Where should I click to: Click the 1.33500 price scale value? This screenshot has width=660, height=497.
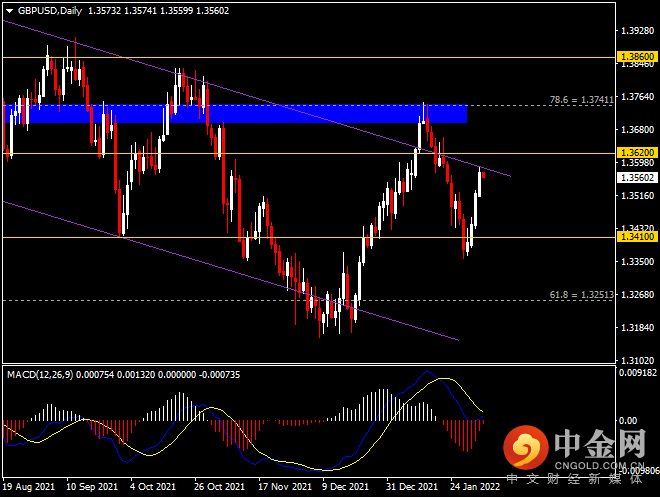pos(638,262)
